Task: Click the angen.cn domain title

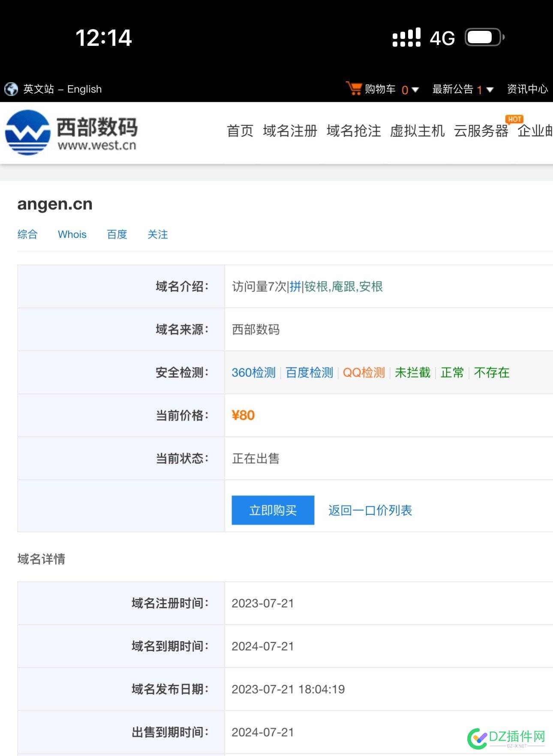Action: click(x=55, y=204)
